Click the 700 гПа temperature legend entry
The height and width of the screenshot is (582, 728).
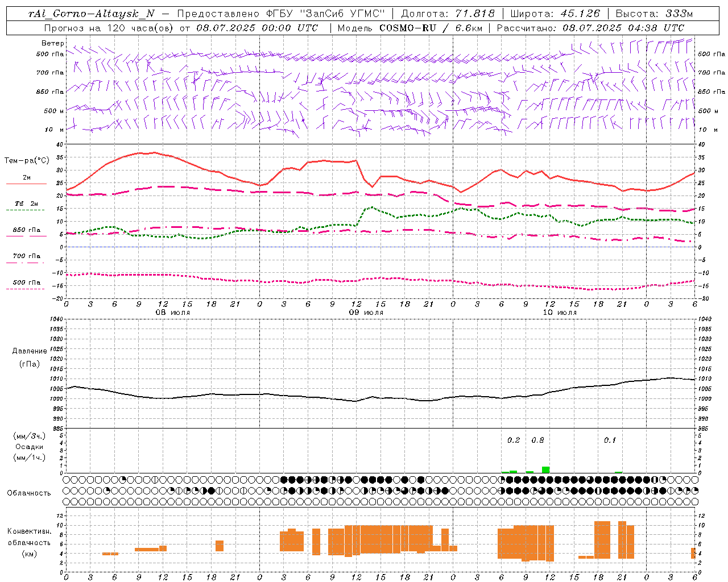coord(26,256)
